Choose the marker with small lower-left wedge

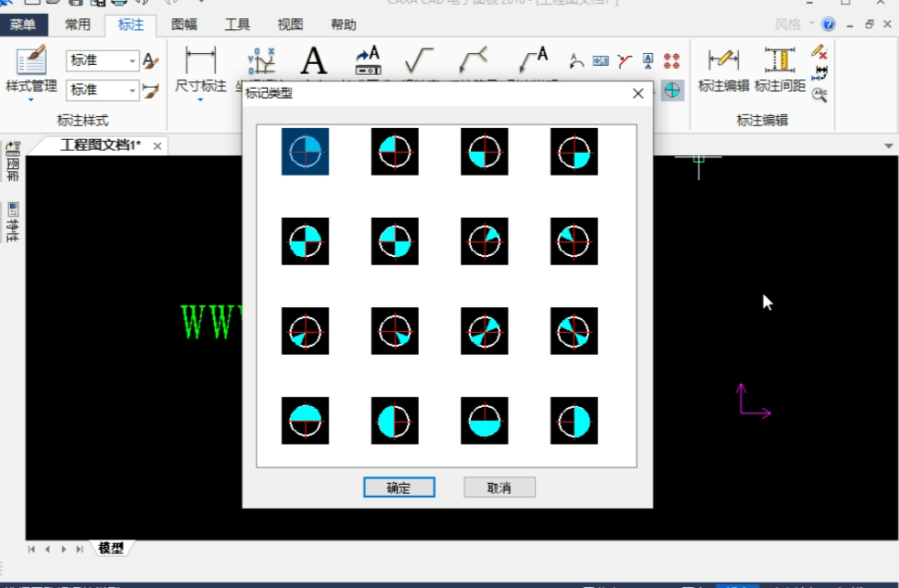(x=305, y=331)
